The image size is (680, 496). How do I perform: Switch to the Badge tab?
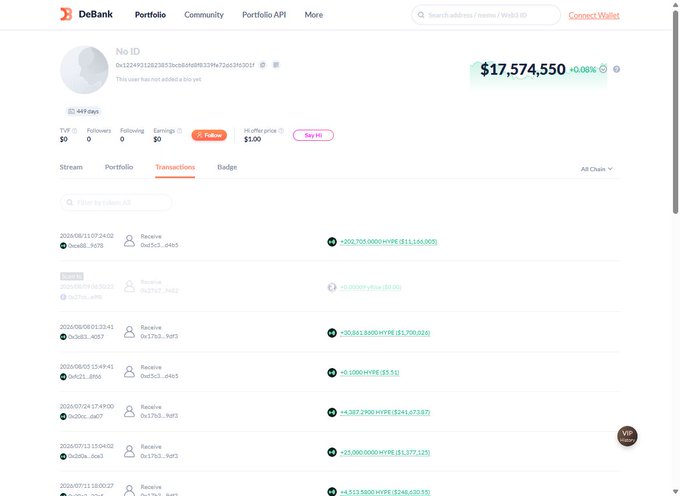tap(227, 167)
